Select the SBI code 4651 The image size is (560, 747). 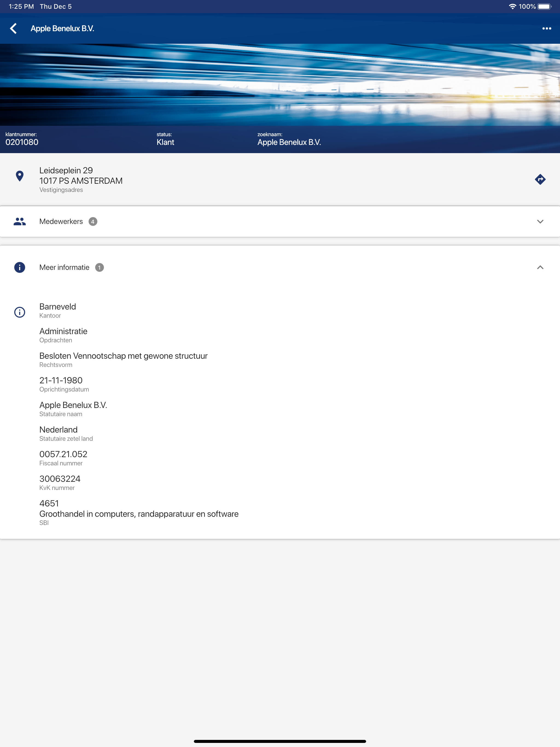(49, 504)
